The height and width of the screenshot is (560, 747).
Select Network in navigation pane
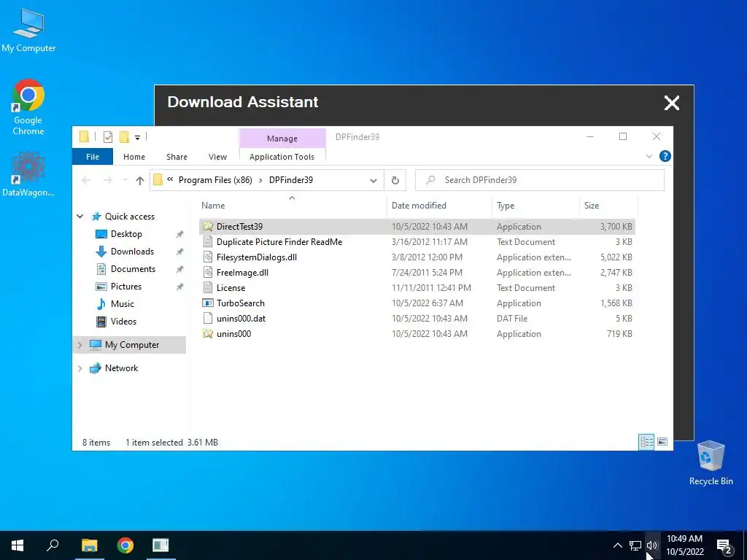pyautogui.click(x=121, y=368)
